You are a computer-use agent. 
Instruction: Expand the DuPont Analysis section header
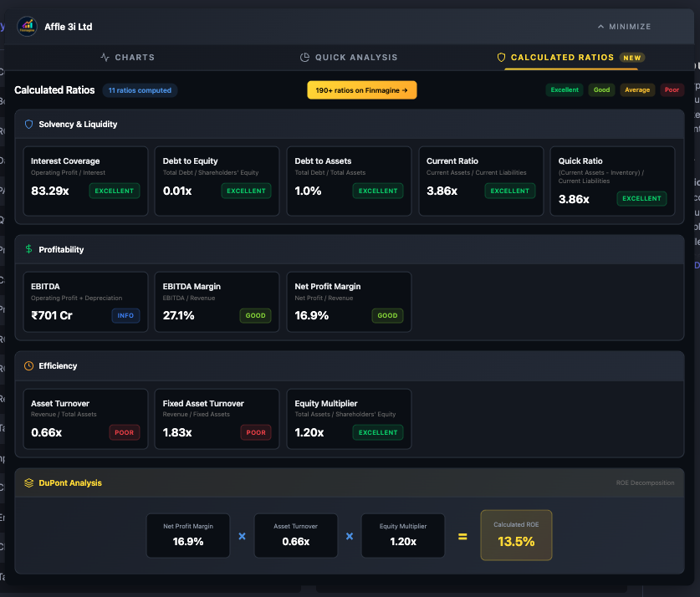coord(350,482)
